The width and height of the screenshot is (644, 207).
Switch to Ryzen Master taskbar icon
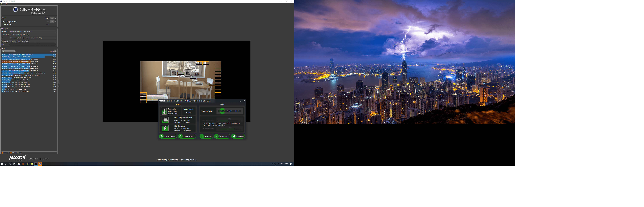[x=36, y=164]
